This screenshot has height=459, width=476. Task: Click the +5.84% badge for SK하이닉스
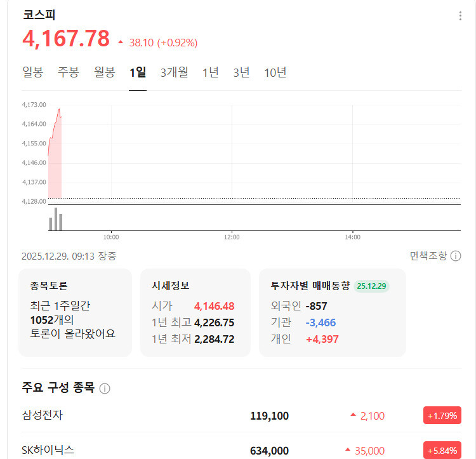click(x=442, y=450)
